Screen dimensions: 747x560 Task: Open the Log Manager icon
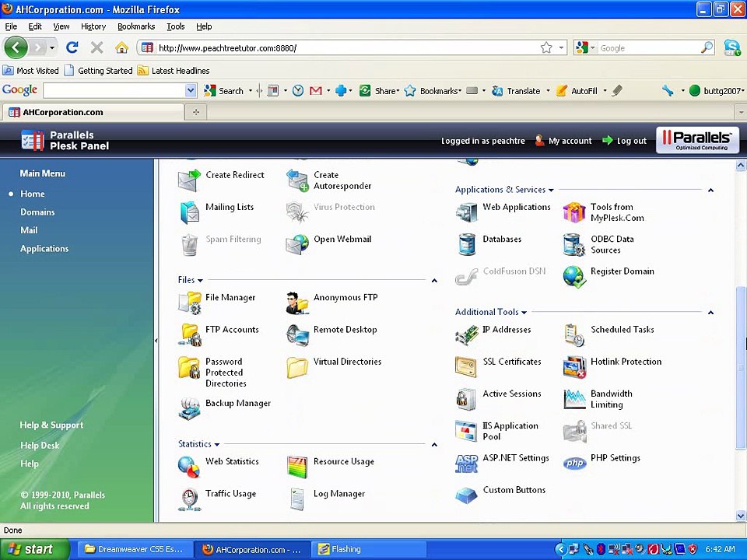(x=297, y=499)
